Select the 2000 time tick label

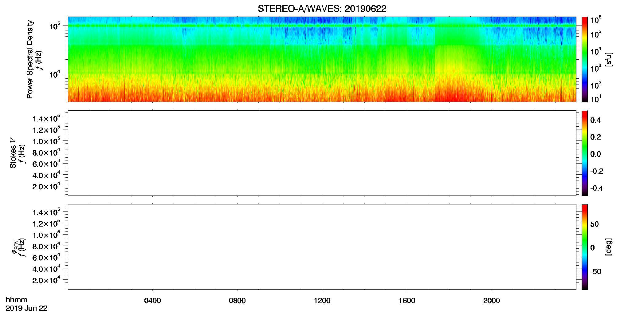[x=492, y=301]
